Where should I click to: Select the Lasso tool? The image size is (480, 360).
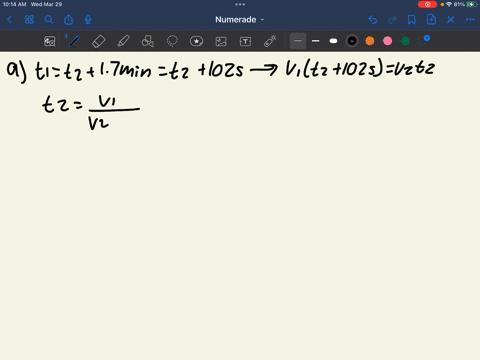coord(172,41)
